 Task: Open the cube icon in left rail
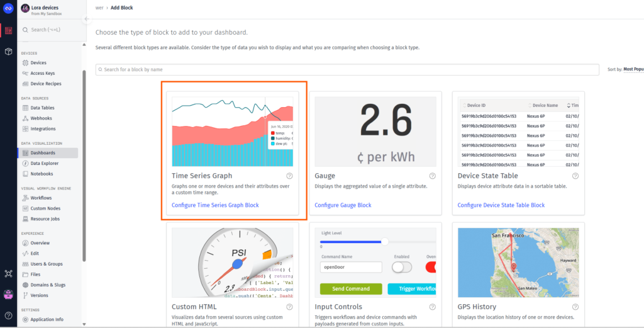click(x=8, y=52)
